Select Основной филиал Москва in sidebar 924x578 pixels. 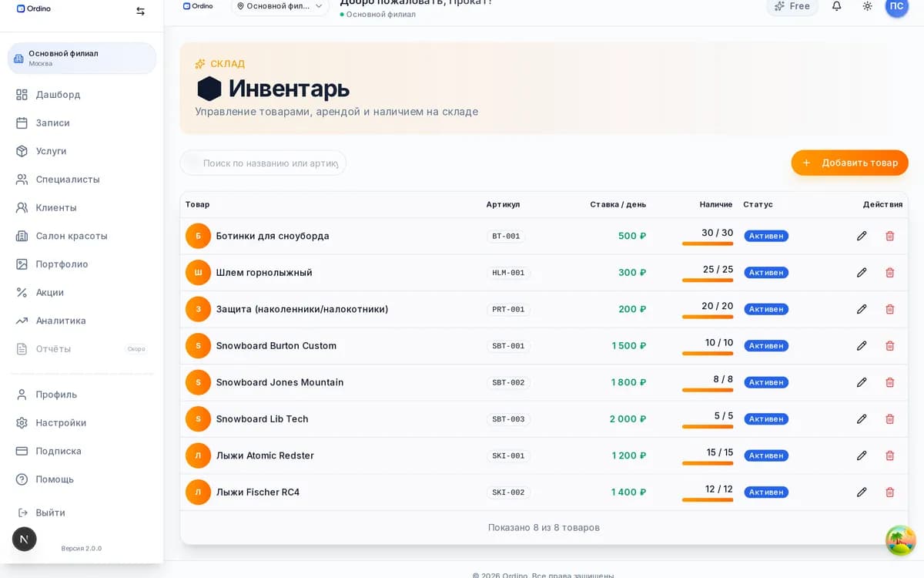pyautogui.click(x=82, y=58)
